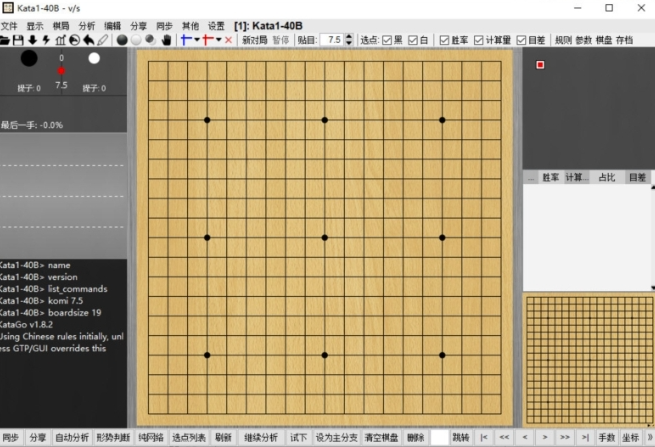Select the black stone placement tool
Screen dimensions: 655x447
coord(122,40)
